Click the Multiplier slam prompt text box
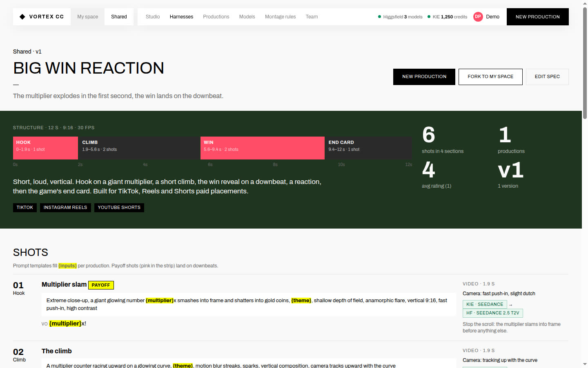Image resolution: width=588 pixels, height=368 pixels. click(249, 304)
